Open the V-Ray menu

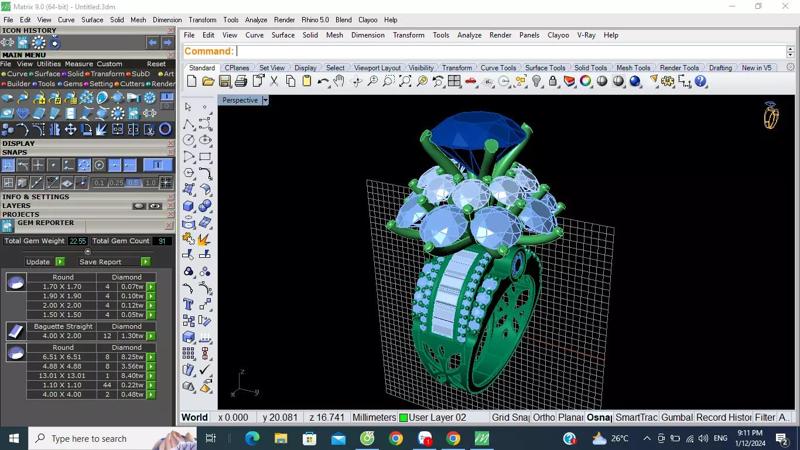[x=586, y=35]
